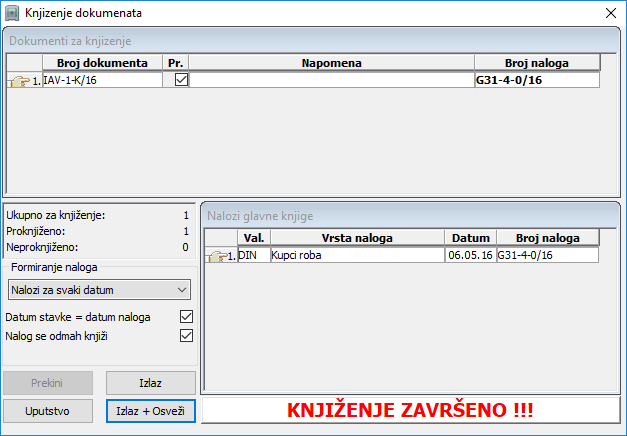Screen dimensions: 627x436
Task: Select Broj naloga cell G31-4-0/16 in documents table
Action: pos(537,80)
